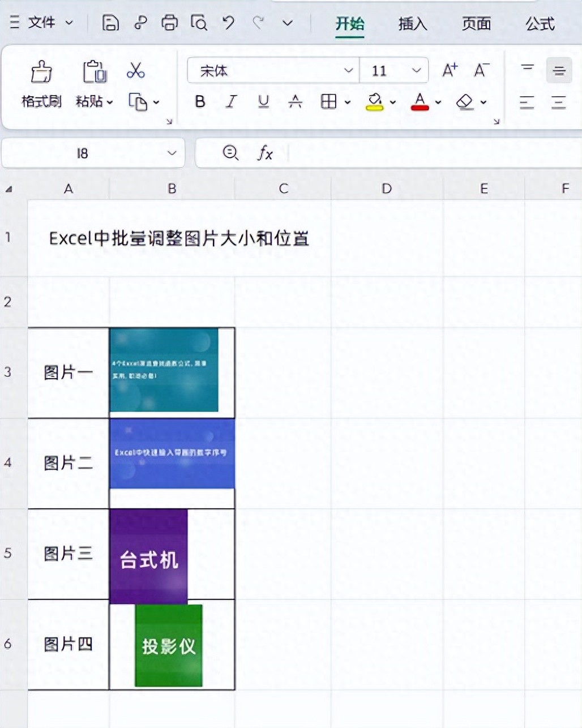Viewport: 582px width, 728px height.
Task: Click the Copy icon
Action: [138, 102]
